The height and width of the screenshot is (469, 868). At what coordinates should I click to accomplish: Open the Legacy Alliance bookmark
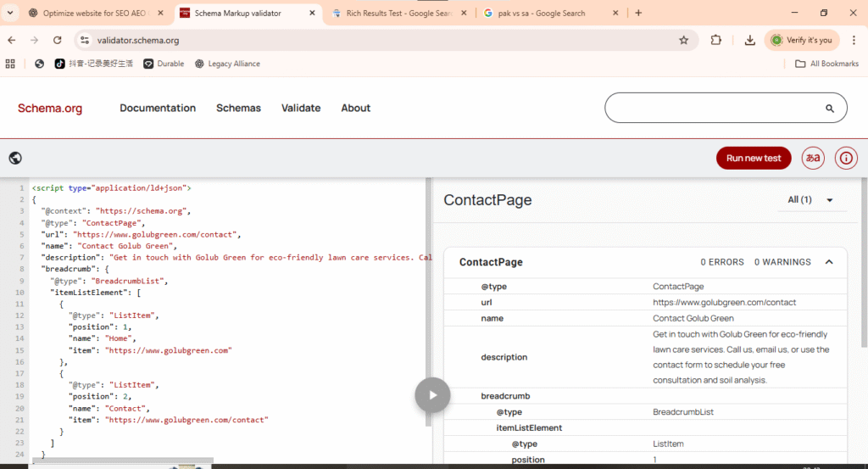point(227,64)
